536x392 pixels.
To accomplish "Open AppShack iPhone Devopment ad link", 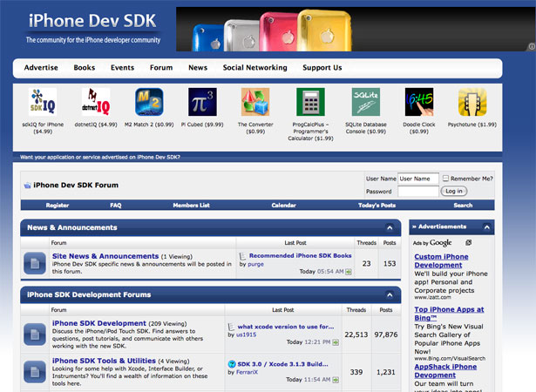I will pyautogui.click(x=445, y=371).
